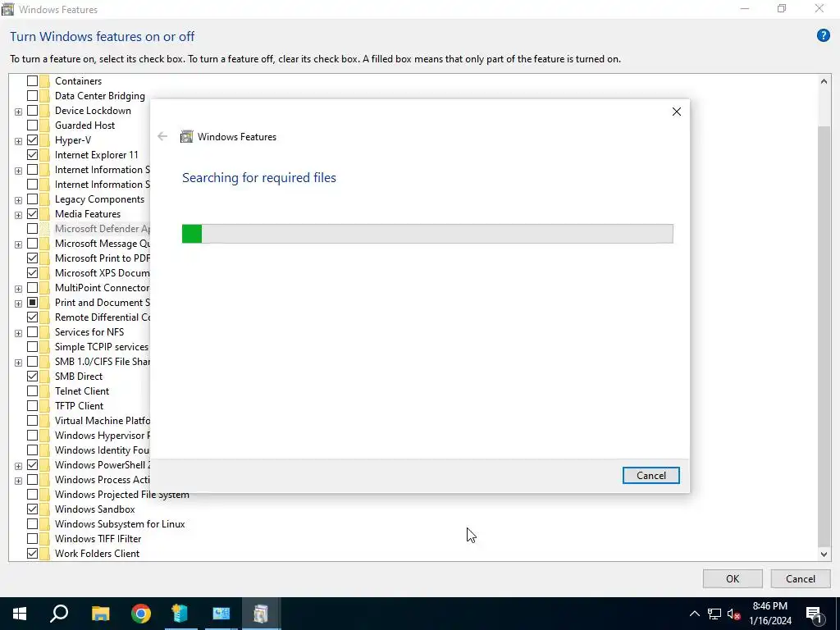Open the notification center icon
Viewport: 840px width, 630px height.
(814, 614)
